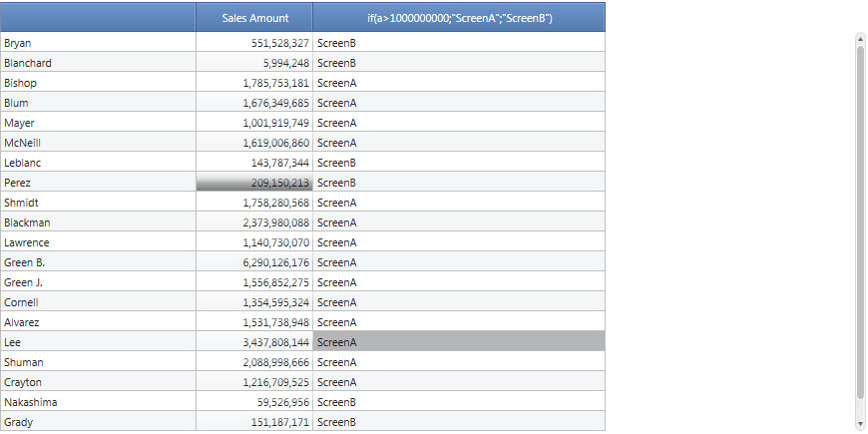This screenshot has width=868, height=434.
Task: Select Crayton's sales amount 1,216,709,525
Action: [254, 382]
